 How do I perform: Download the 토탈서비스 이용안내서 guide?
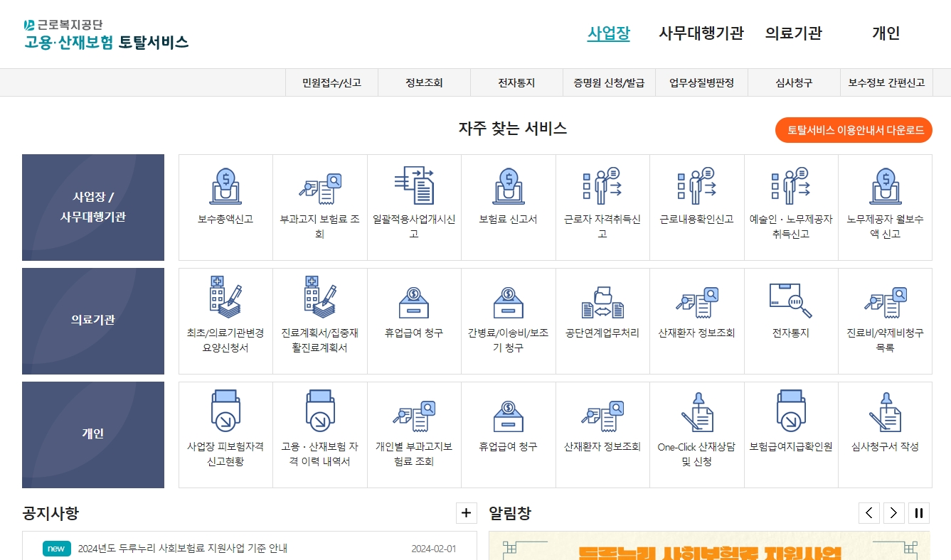tap(853, 130)
